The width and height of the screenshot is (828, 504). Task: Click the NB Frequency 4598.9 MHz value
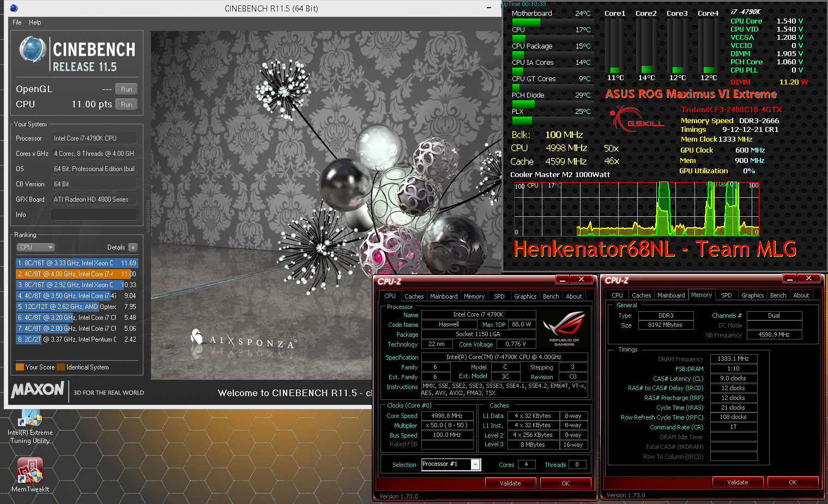(774, 335)
